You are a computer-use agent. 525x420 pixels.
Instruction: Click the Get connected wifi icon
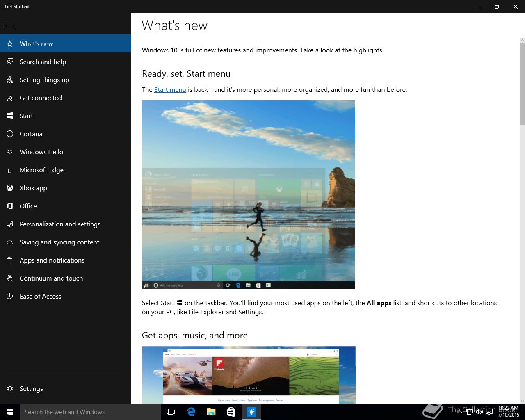(10, 98)
